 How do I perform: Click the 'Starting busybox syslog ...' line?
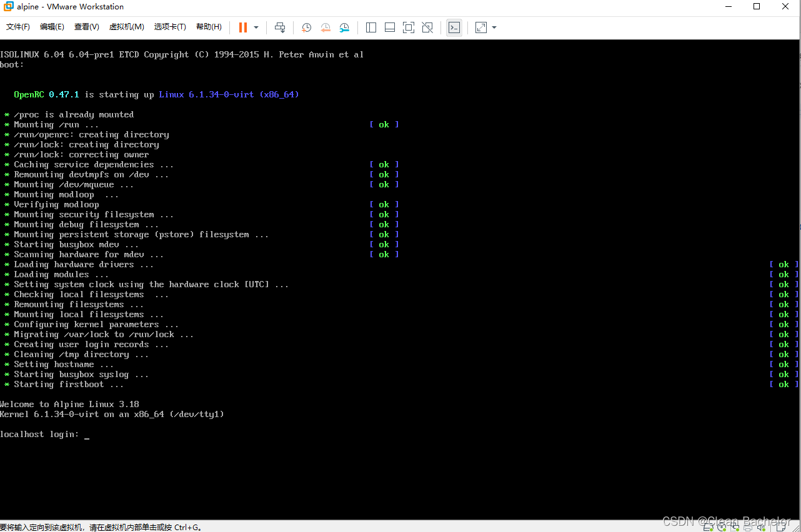tap(76, 375)
